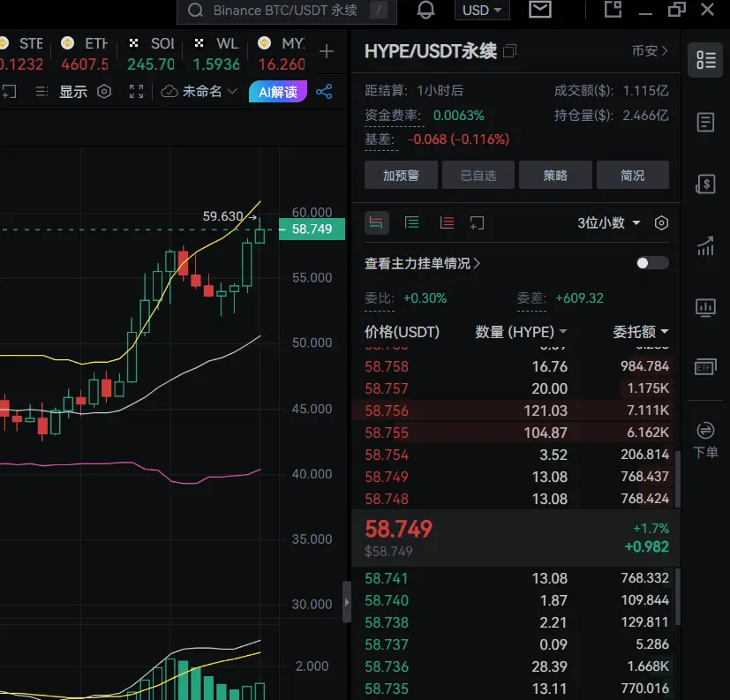Click the 资金费率 funding rate label
This screenshot has height=700, width=730.
[393, 115]
